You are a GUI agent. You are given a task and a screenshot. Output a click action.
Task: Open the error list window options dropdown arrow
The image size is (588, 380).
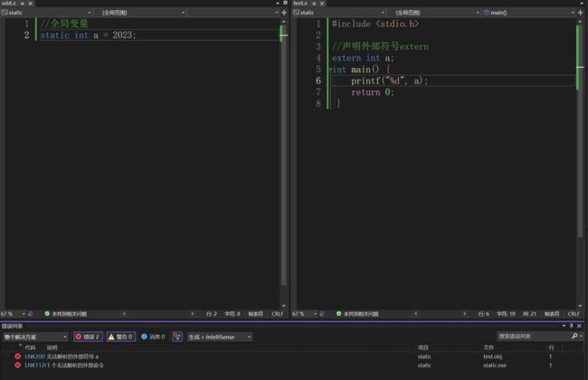point(564,326)
